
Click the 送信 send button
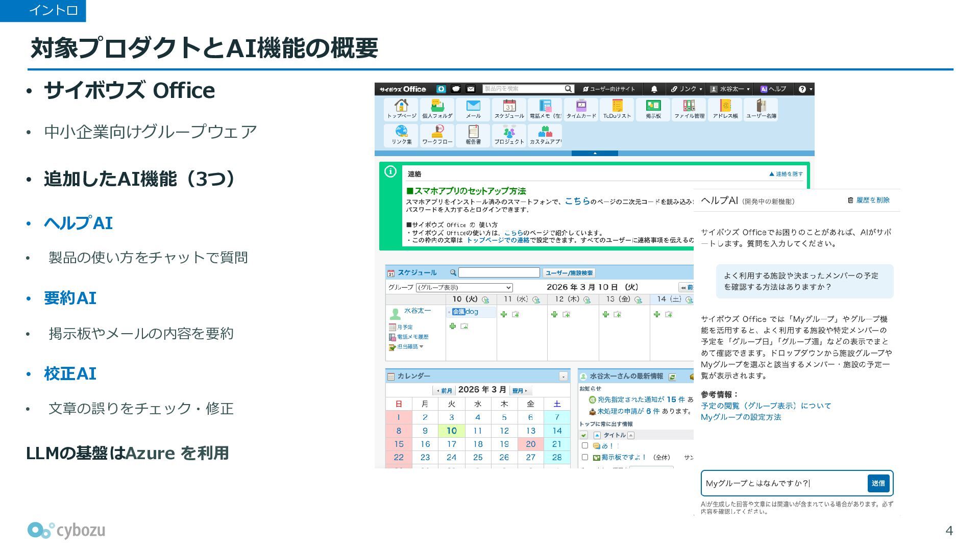click(878, 483)
